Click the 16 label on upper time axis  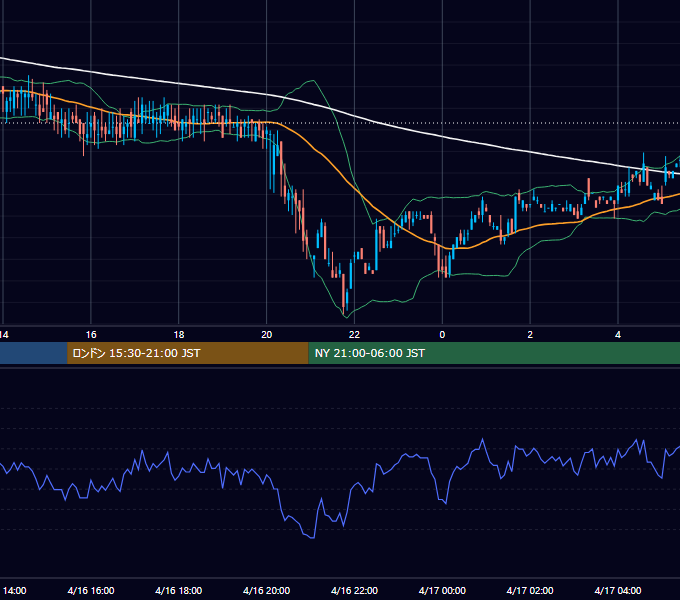pyautogui.click(x=91, y=335)
